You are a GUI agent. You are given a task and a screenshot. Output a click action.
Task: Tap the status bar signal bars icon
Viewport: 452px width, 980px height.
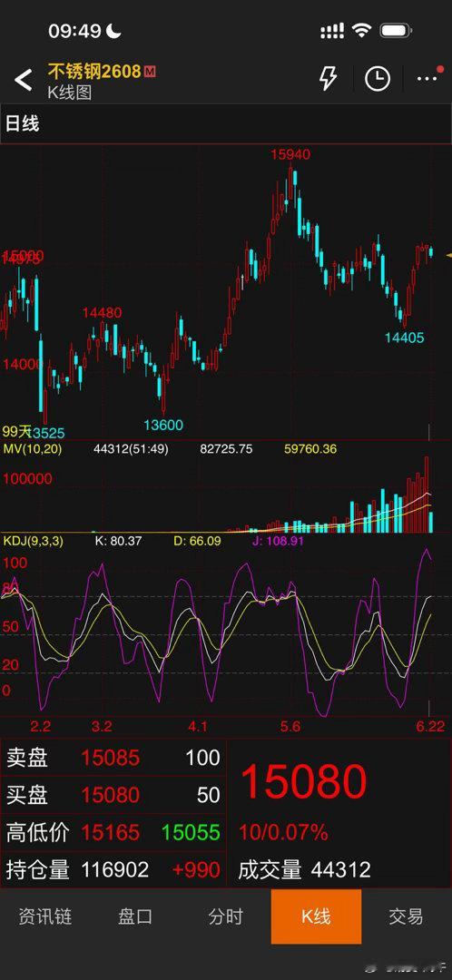(332, 31)
